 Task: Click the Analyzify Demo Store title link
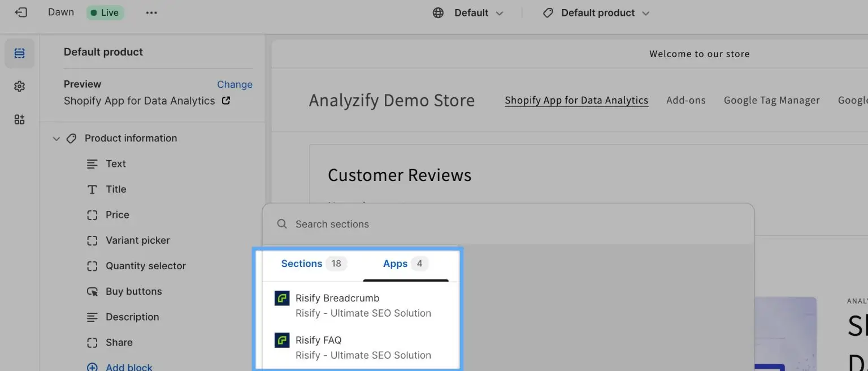(x=392, y=100)
